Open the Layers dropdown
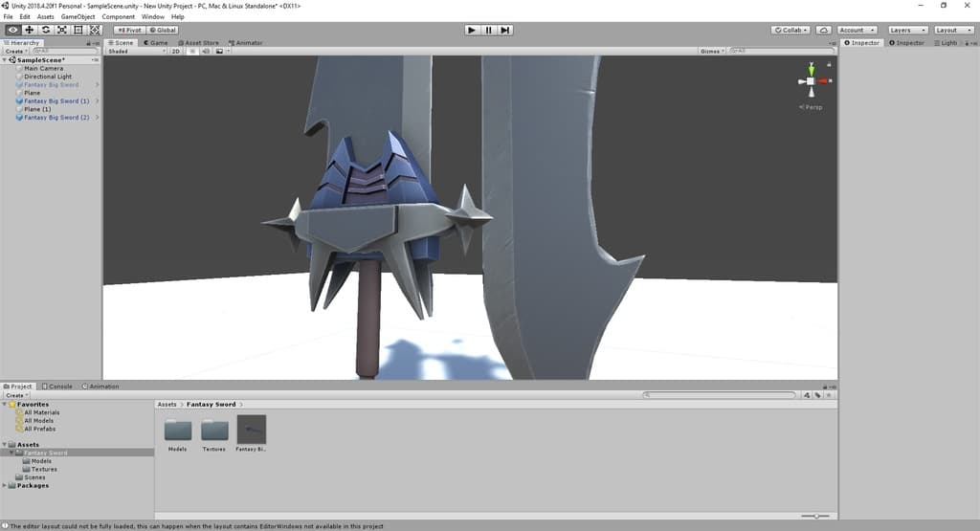 pyautogui.click(x=906, y=30)
